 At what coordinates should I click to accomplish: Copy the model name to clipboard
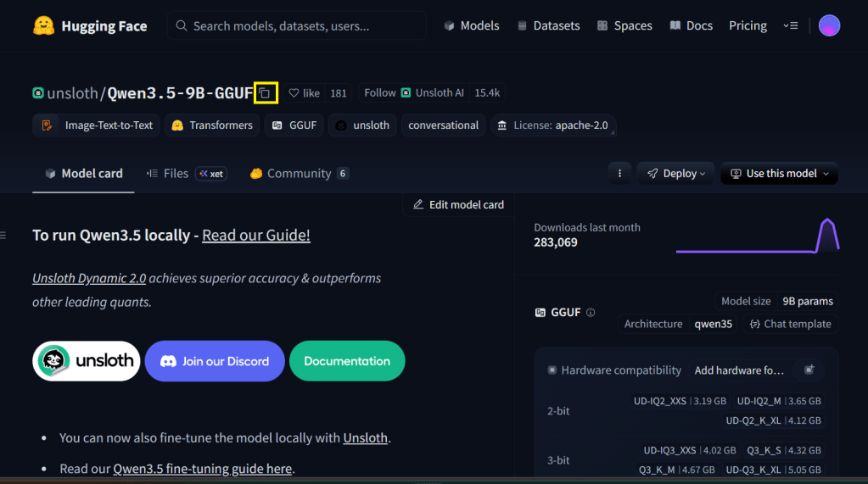coord(266,93)
